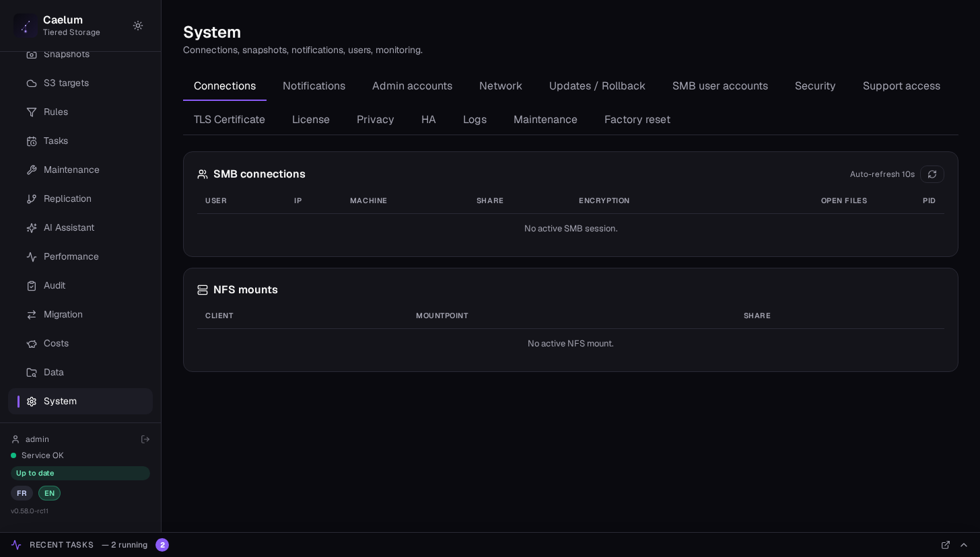Open the SMB user accounts tab

coord(720,86)
